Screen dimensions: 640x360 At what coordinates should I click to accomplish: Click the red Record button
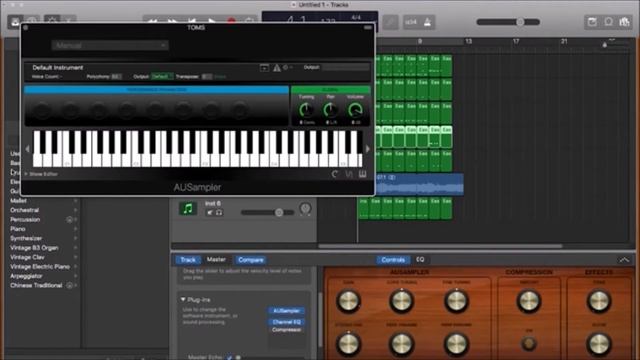[x=231, y=20]
